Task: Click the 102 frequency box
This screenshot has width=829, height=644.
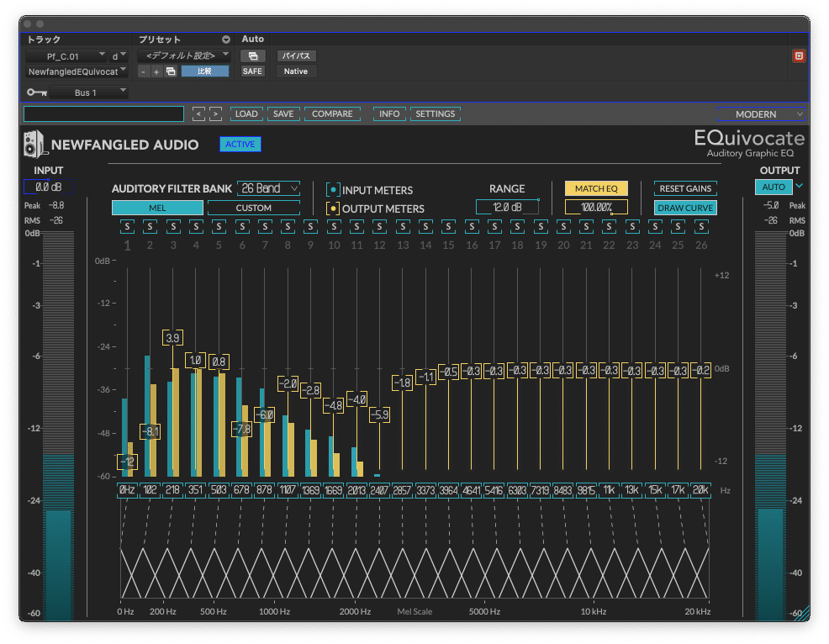Action: (x=150, y=490)
